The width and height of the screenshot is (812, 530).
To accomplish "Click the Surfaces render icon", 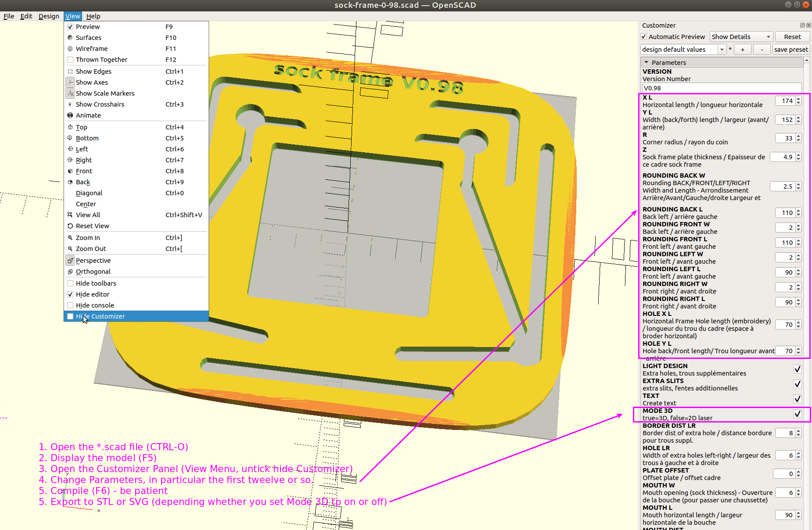I will 70,38.
